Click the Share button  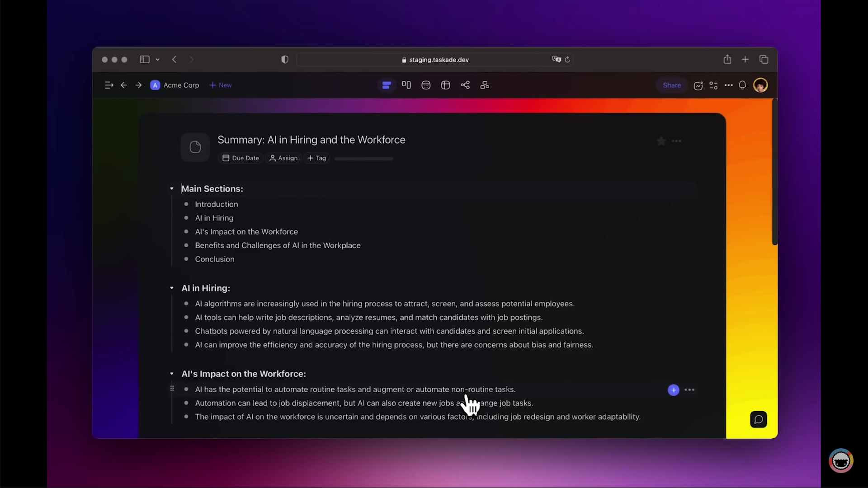click(x=671, y=85)
